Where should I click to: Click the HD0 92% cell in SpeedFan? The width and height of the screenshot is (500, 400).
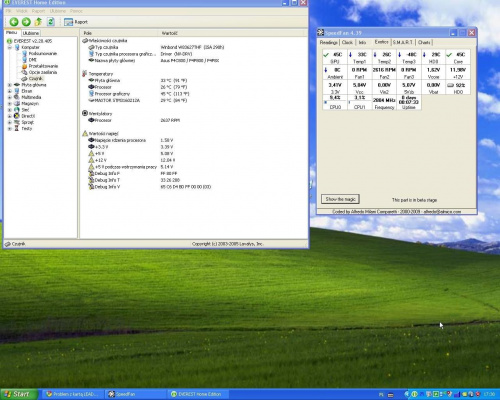tap(458, 88)
